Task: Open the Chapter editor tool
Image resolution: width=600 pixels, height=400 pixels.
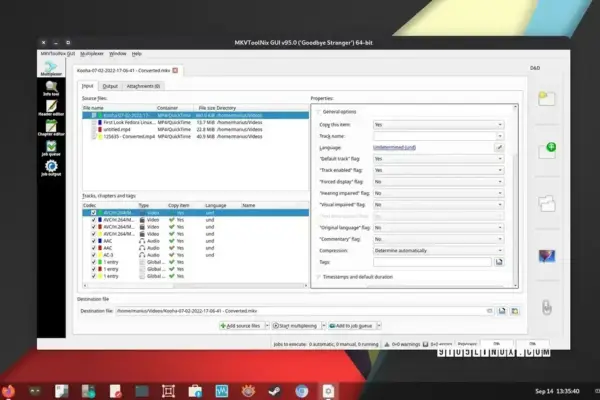Action: [51, 128]
